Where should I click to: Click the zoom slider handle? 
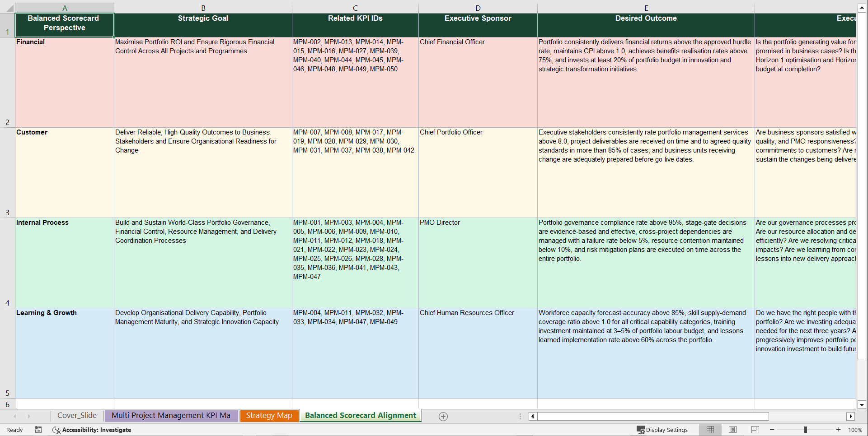coord(806,430)
